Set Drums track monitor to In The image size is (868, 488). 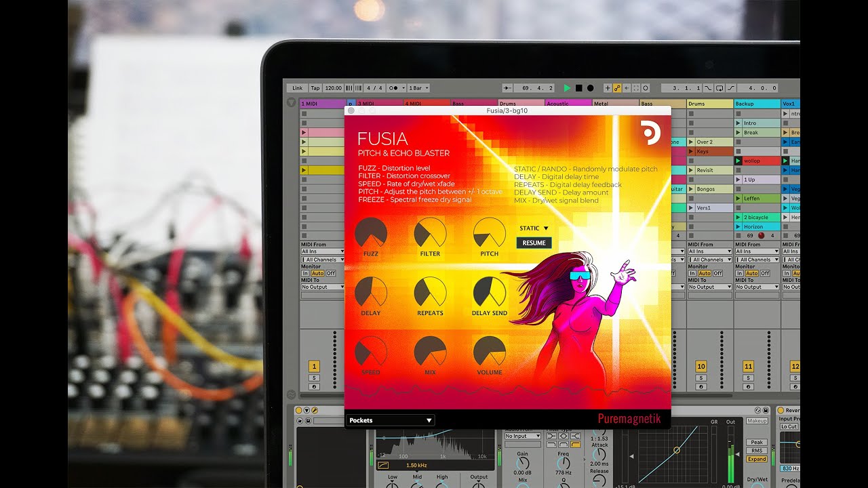(x=692, y=273)
